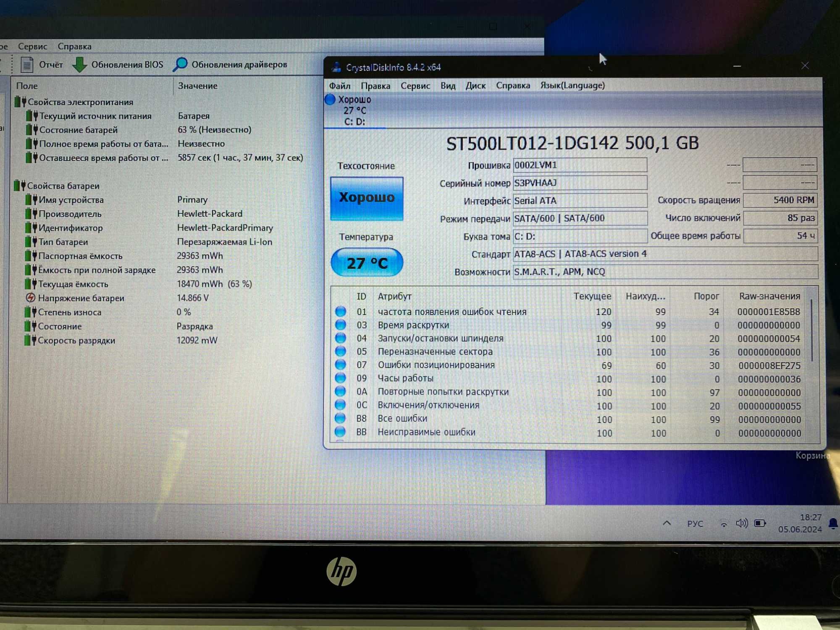This screenshot has height=630, width=840.
Task: Click the Обновления драйверов magnifier icon
Action: click(180, 64)
